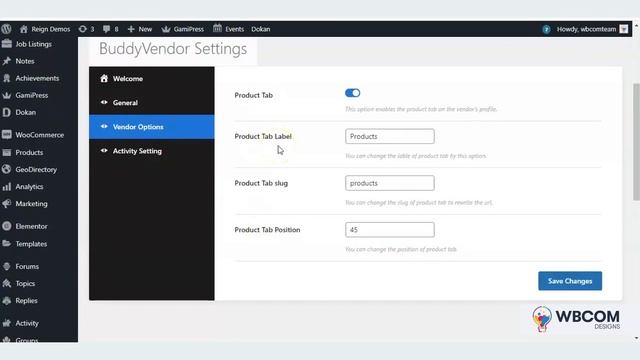Click the Events link in admin bar

pyautogui.click(x=234, y=29)
